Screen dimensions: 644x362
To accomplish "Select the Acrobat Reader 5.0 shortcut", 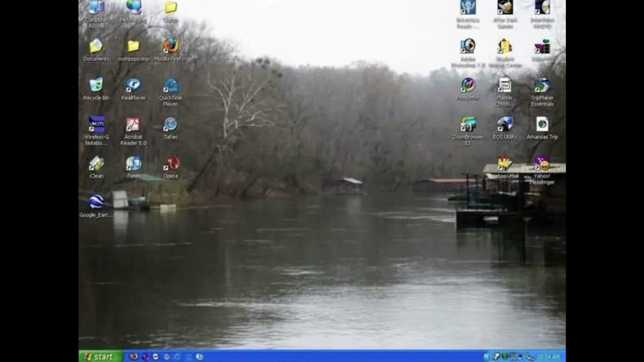I will point(133,131).
